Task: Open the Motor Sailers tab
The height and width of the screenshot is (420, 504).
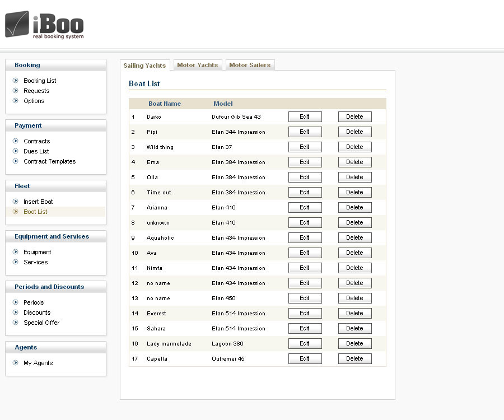Action: pos(250,65)
